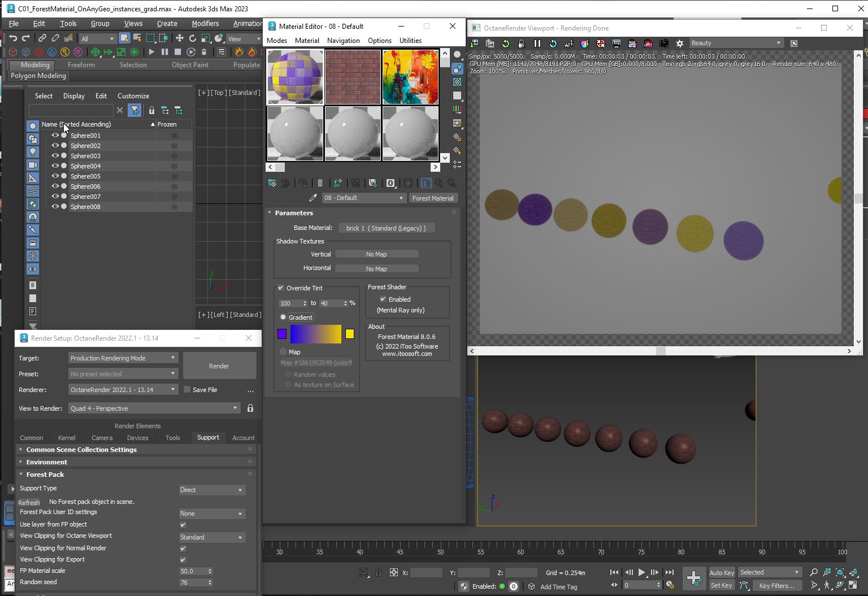Open the Views menu in main menu bar

click(133, 24)
